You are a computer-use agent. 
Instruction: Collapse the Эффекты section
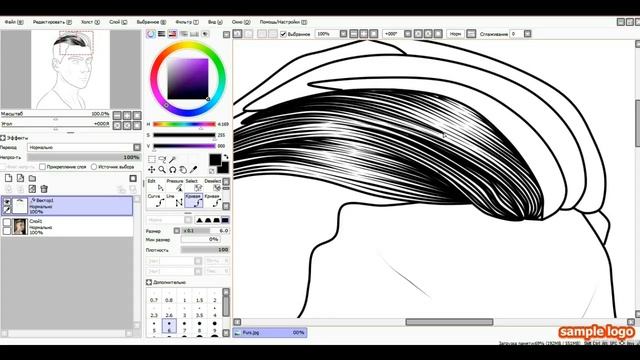pos(3,138)
